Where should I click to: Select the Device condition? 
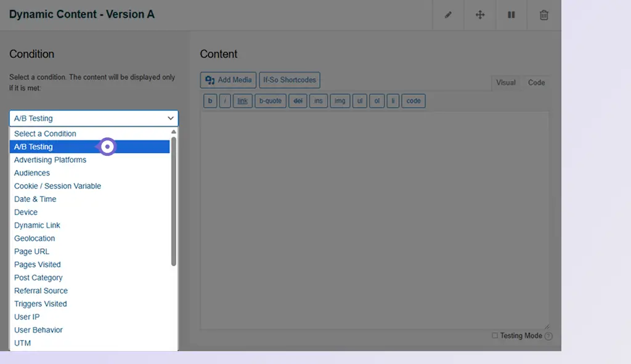pyautogui.click(x=89, y=212)
